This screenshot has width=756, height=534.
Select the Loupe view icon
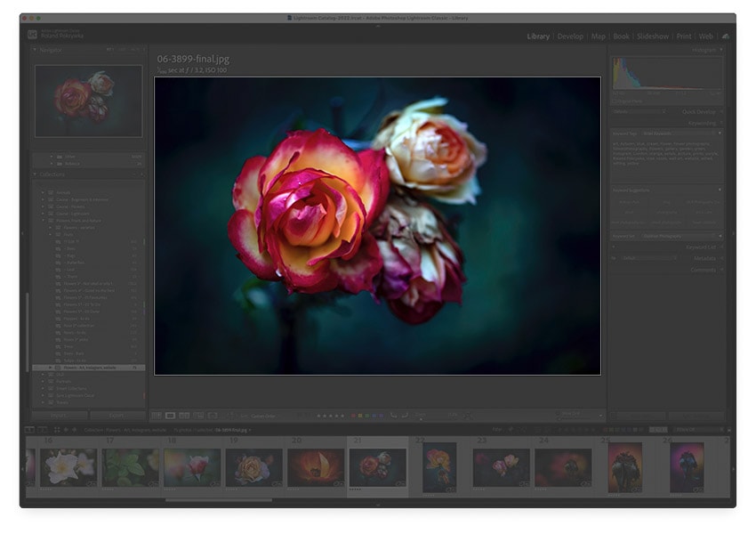[x=170, y=415]
